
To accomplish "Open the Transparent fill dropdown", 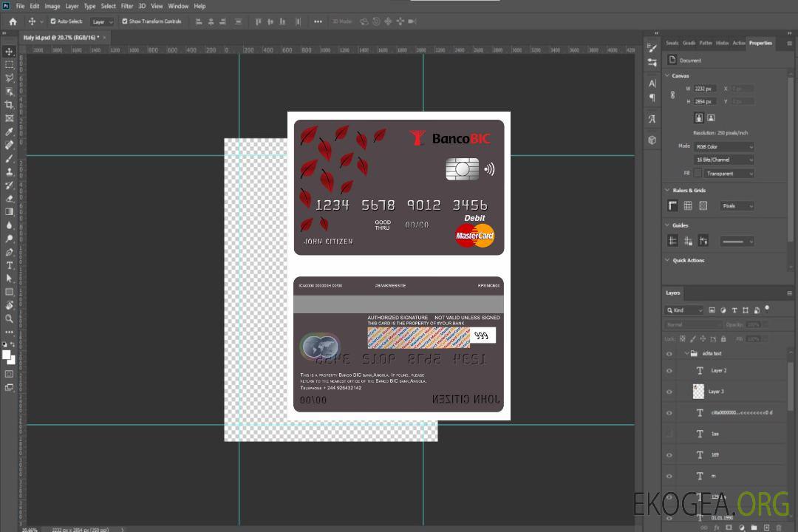I will coord(729,174).
